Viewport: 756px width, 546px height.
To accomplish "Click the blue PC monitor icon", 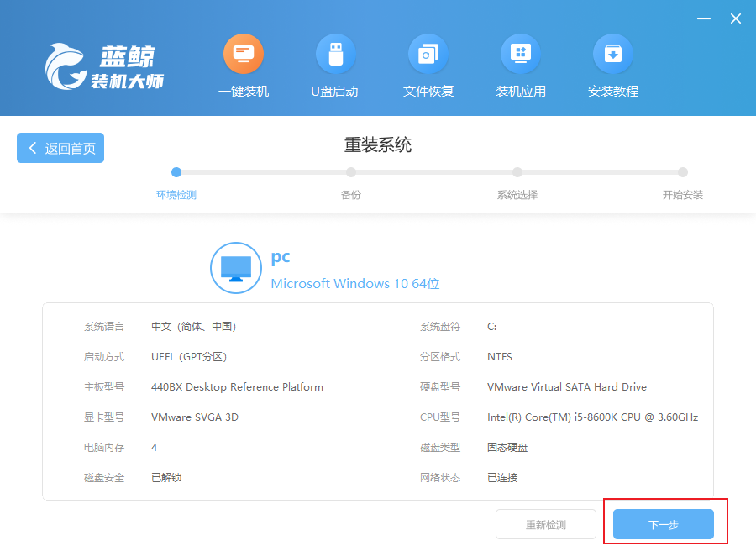I will pyautogui.click(x=235, y=268).
